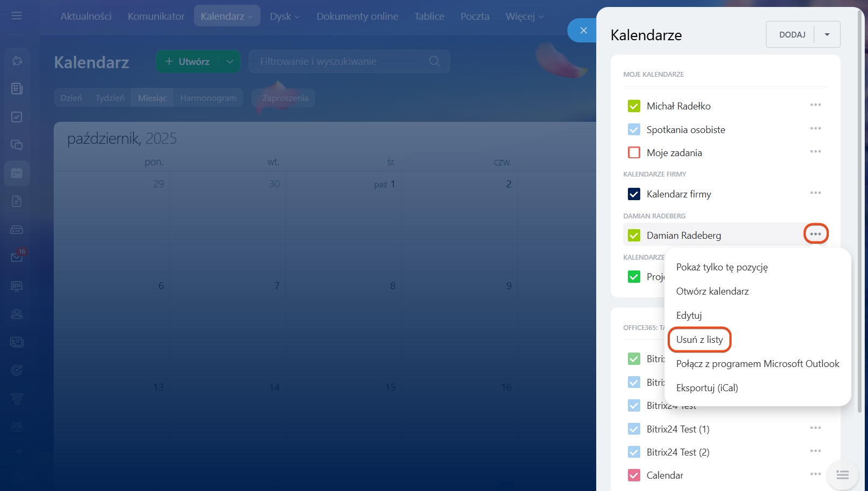This screenshot has height=491, width=868.
Task: Open the goals target icon in the sidebar
Action: [17, 370]
